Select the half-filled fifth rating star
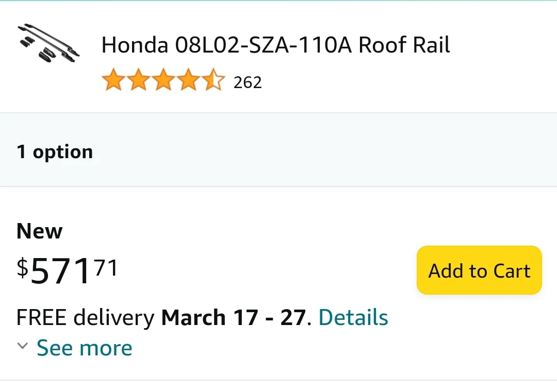This screenshot has height=392, width=557. point(214,80)
